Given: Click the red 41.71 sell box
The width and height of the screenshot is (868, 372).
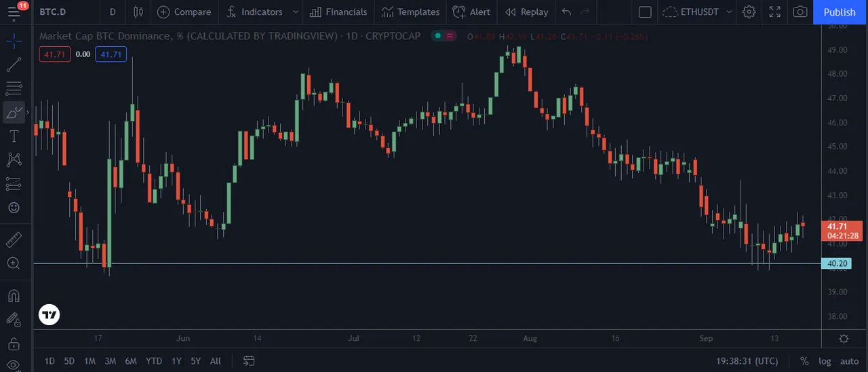Looking at the screenshot, I should click(x=55, y=54).
